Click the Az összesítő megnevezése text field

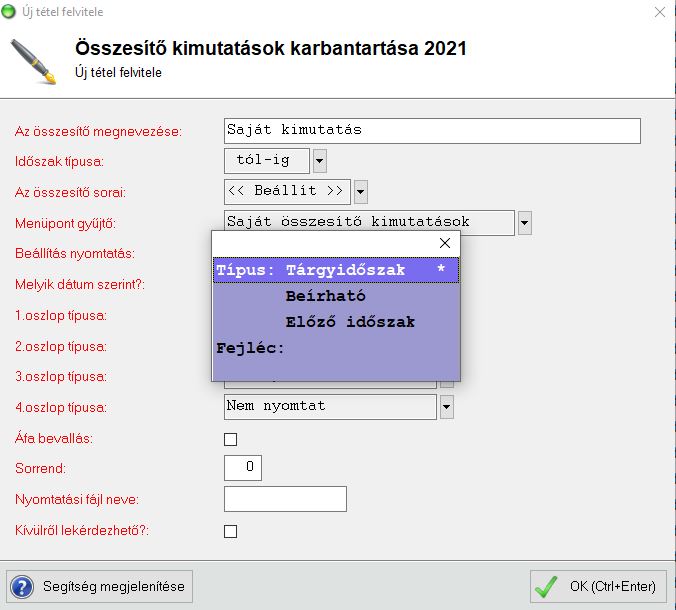tap(432, 130)
